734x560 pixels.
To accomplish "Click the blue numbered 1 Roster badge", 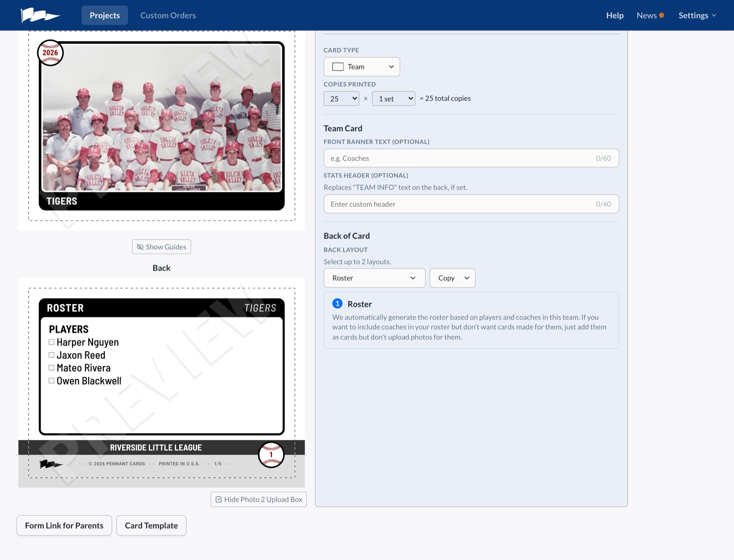I will coord(337,304).
